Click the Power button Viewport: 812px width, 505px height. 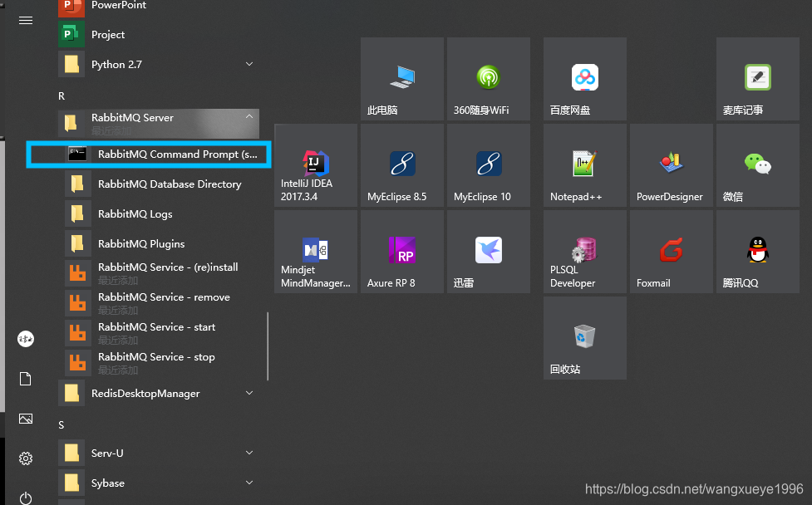click(x=26, y=498)
